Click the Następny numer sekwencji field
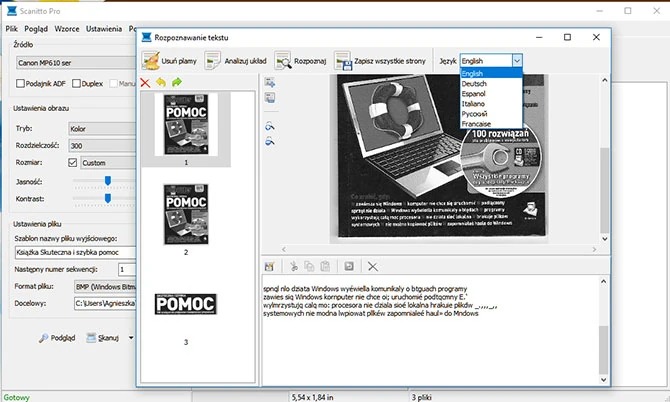The width and height of the screenshot is (670, 402). [127, 270]
